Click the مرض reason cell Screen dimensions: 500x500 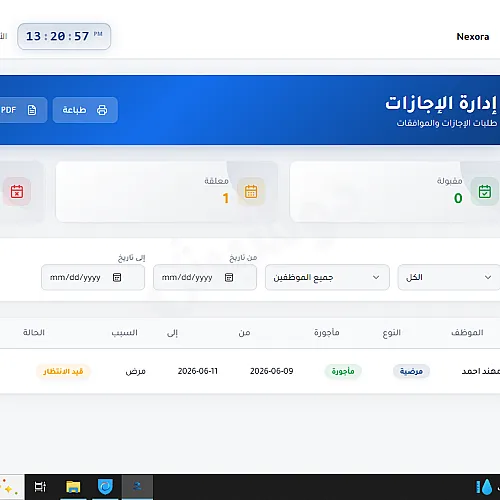coord(136,371)
